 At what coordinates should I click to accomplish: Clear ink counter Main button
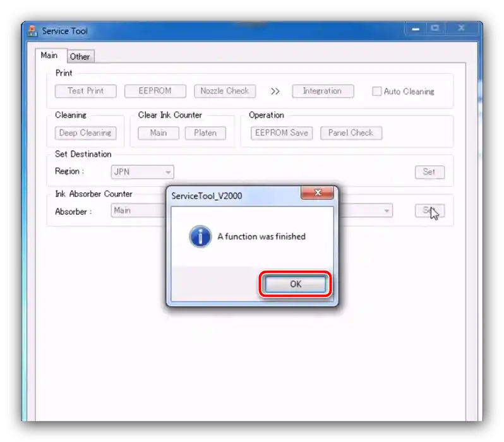click(x=159, y=133)
